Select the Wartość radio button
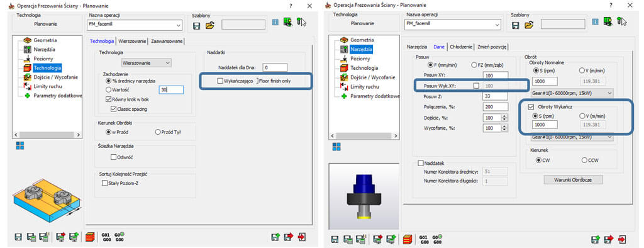Image resolution: width=644 pixels, height=248 pixels. [x=108, y=89]
